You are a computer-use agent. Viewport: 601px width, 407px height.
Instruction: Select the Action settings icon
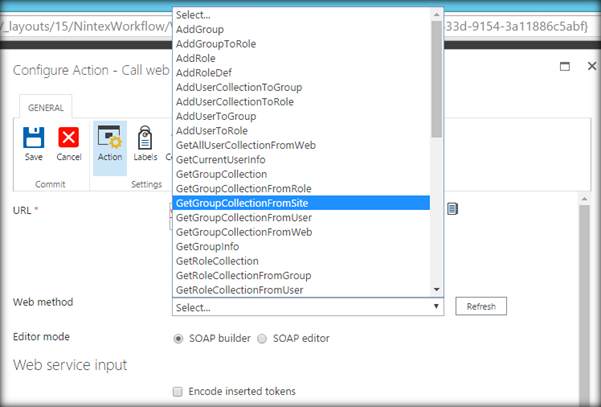pyautogui.click(x=110, y=137)
